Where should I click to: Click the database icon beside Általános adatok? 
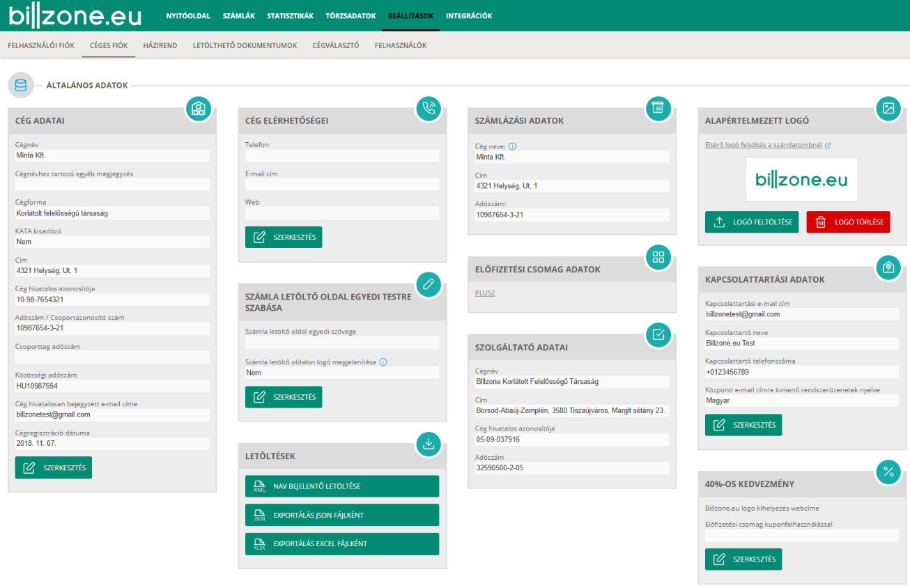click(21, 86)
